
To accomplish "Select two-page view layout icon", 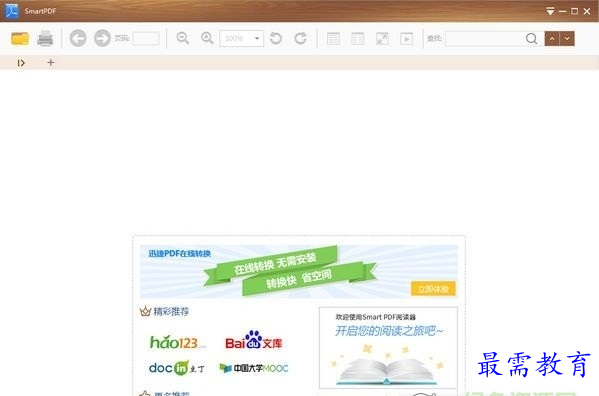I will point(358,39).
